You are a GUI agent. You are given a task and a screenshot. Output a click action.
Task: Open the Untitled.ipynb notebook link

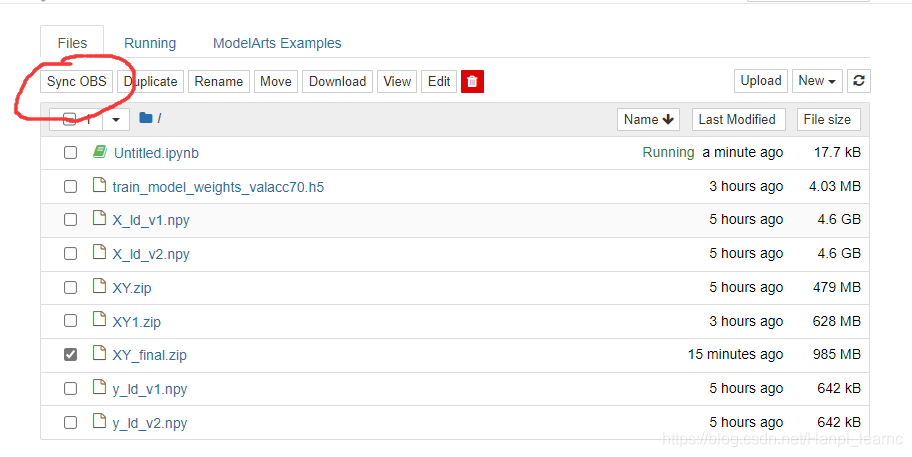tap(156, 153)
